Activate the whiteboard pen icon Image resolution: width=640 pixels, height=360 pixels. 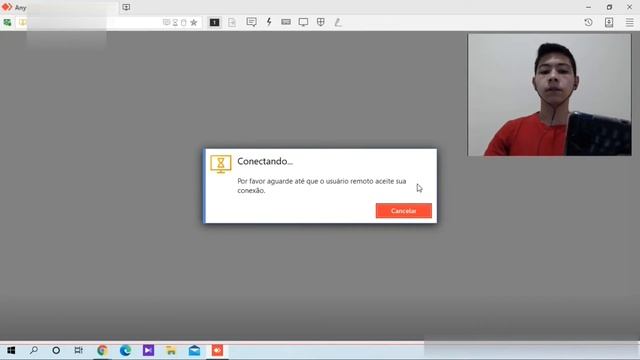point(338,22)
